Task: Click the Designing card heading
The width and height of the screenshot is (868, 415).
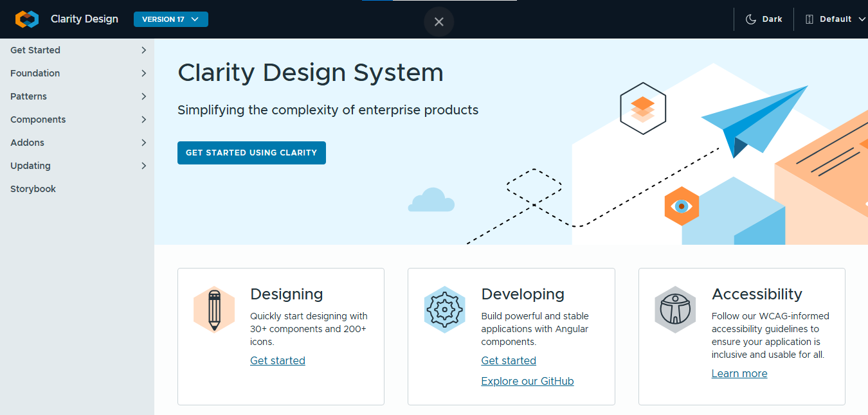Action: point(287,294)
